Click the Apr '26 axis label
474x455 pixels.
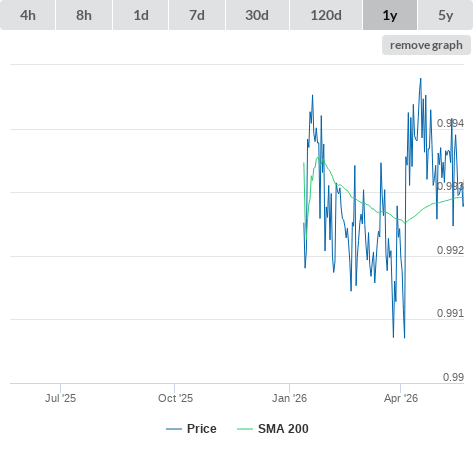coord(401,398)
